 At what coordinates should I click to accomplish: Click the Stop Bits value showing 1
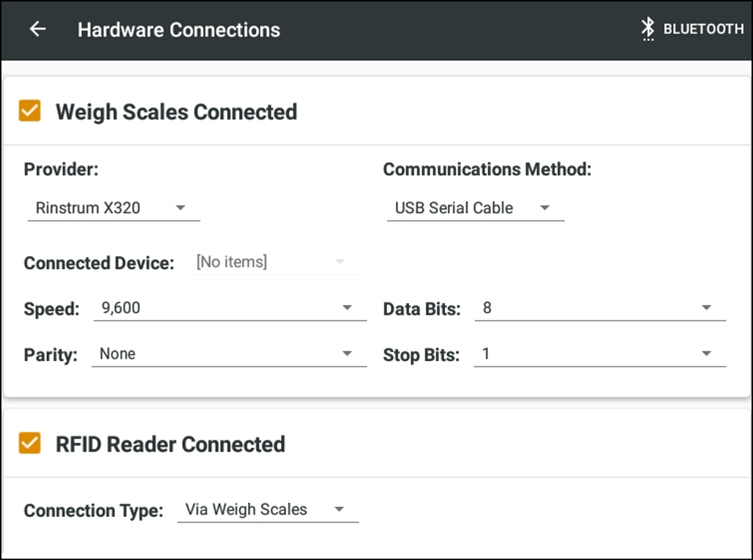pyautogui.click(x=486, y=354)
